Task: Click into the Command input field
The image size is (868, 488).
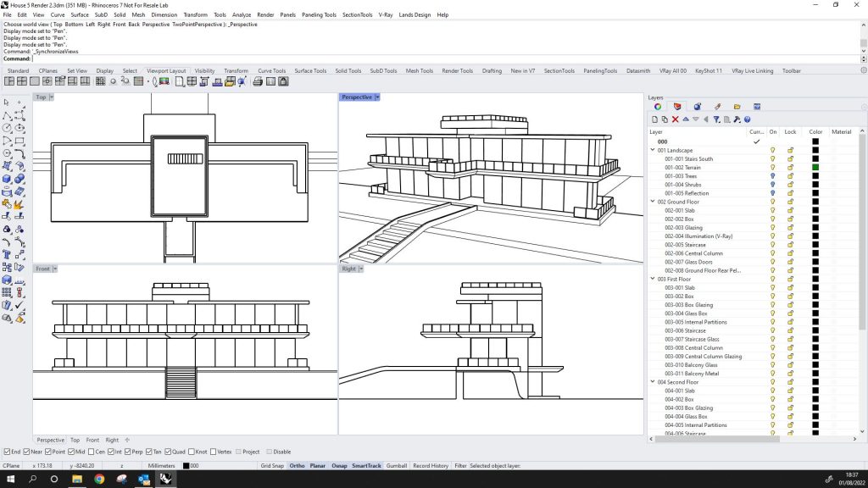Action: coord(446,58)
